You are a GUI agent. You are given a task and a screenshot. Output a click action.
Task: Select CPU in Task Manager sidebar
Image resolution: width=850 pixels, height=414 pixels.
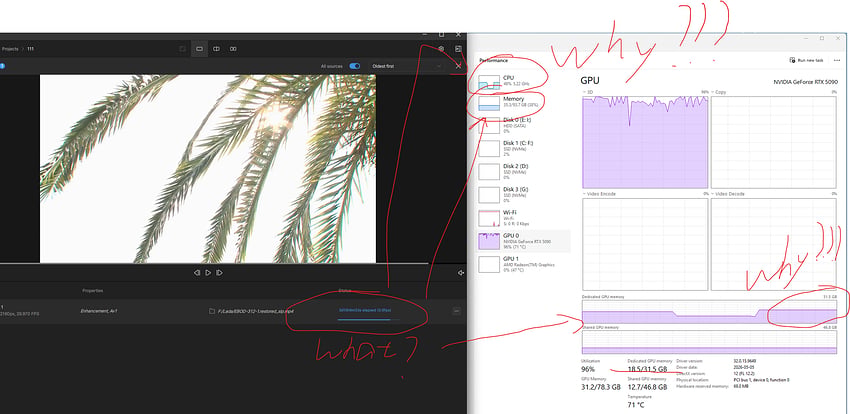523,81
